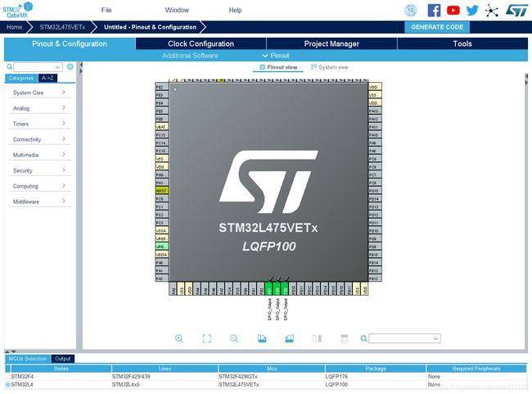Switch to Pinout view
The width and height of the screenshot is (532, 394).
pos(278,67)
